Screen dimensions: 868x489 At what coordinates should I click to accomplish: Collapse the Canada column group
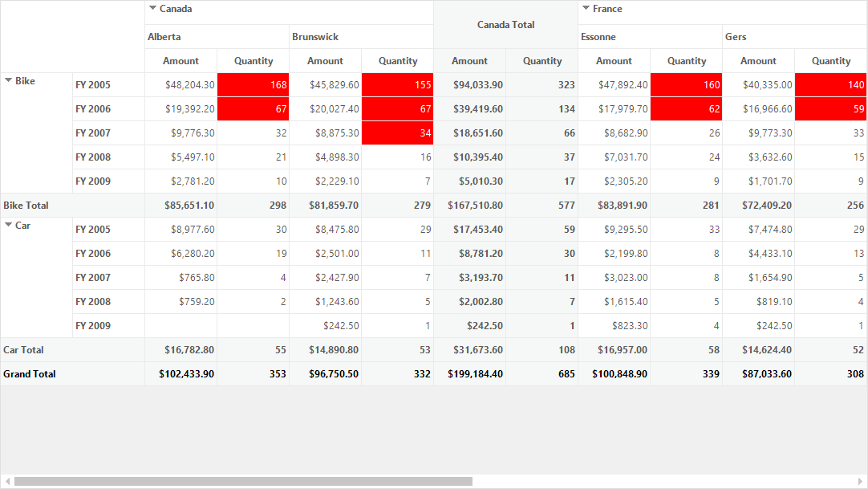click(x=152, y=8)
